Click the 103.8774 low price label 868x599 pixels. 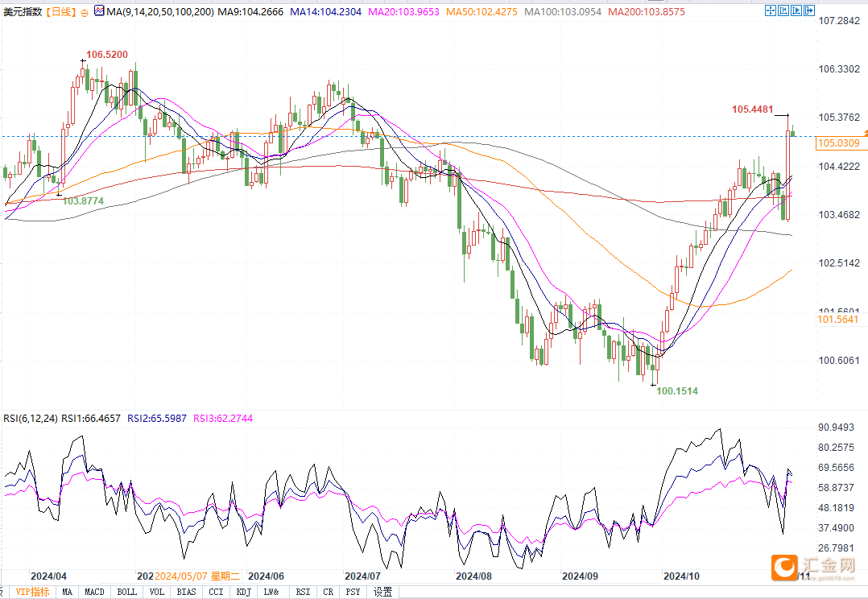pos(83,201)
